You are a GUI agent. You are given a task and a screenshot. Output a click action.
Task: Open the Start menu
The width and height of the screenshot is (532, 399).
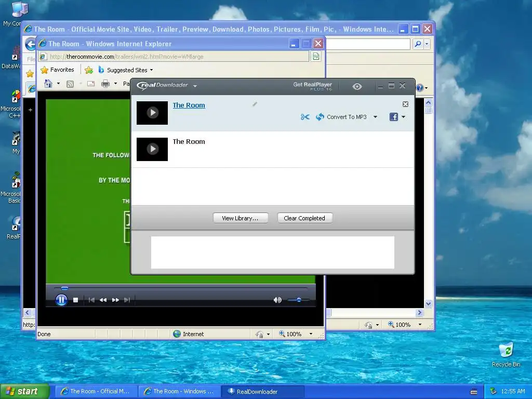click(24, 391)
